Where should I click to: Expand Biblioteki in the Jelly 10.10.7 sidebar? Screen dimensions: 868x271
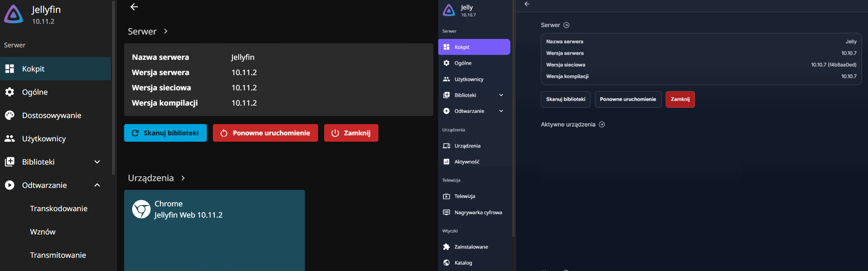[x=501, y=95]
